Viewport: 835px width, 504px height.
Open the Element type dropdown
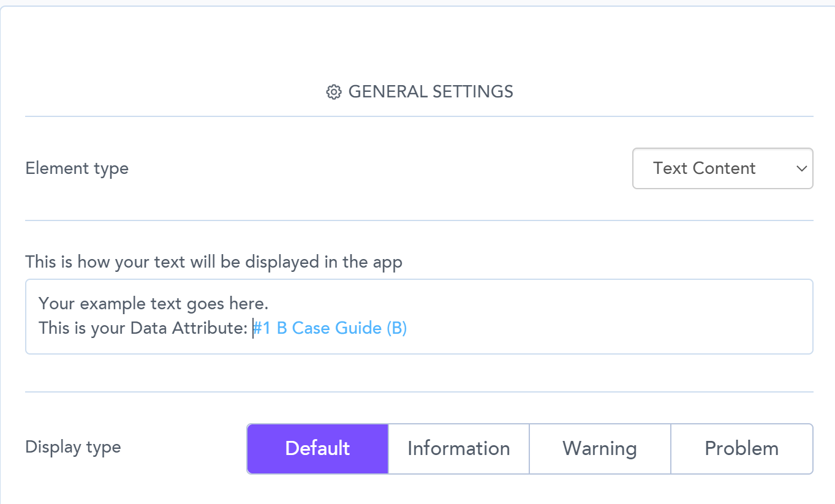[x=722, y=168]
